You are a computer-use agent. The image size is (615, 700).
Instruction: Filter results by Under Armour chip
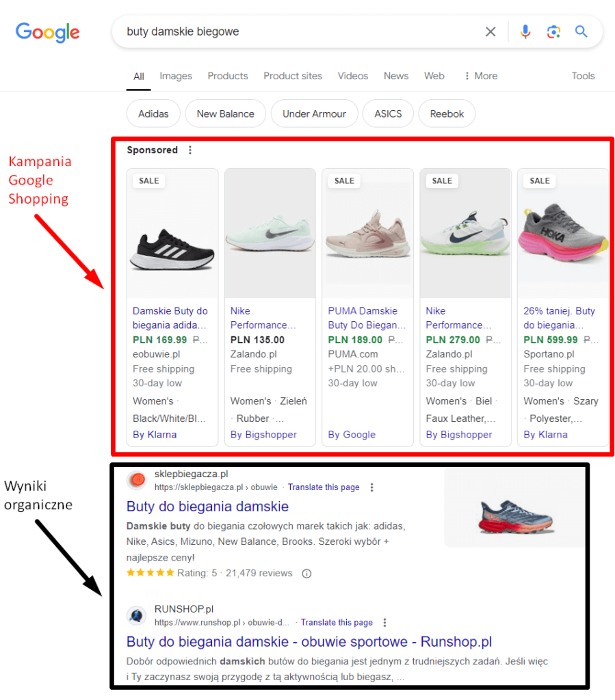[x=315, y=114]
